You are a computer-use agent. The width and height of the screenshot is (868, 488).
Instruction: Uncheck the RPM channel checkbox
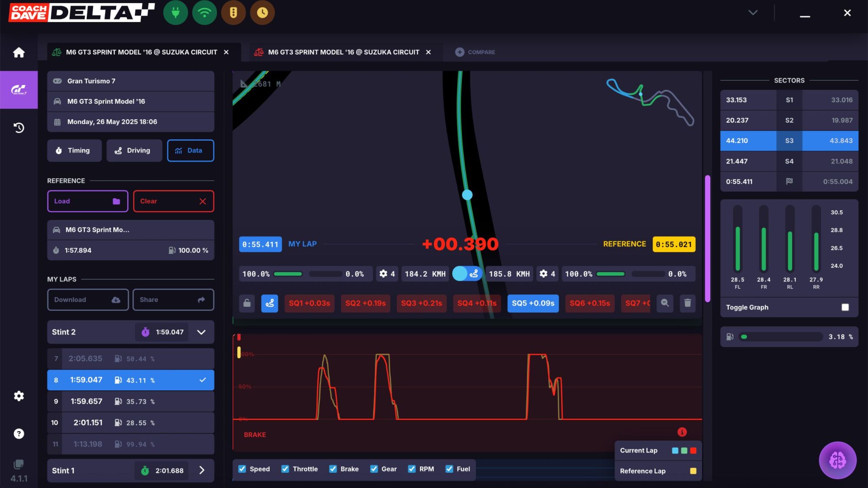click(x=412, y=469)
